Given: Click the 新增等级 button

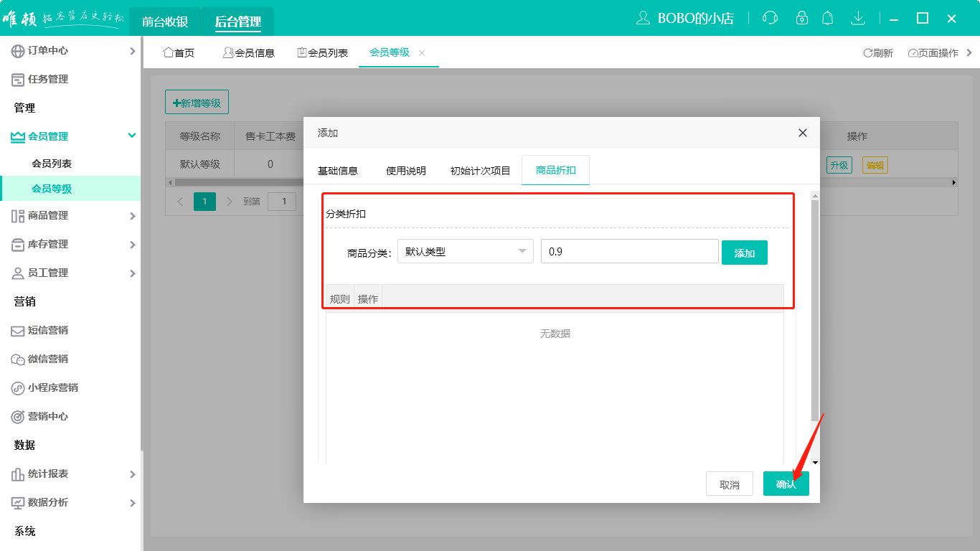Looking at the screenshot, I should coord(197,103).
